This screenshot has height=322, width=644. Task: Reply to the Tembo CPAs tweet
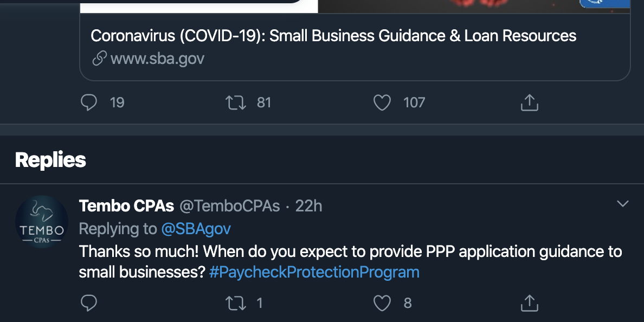click(x=88, y=303)
